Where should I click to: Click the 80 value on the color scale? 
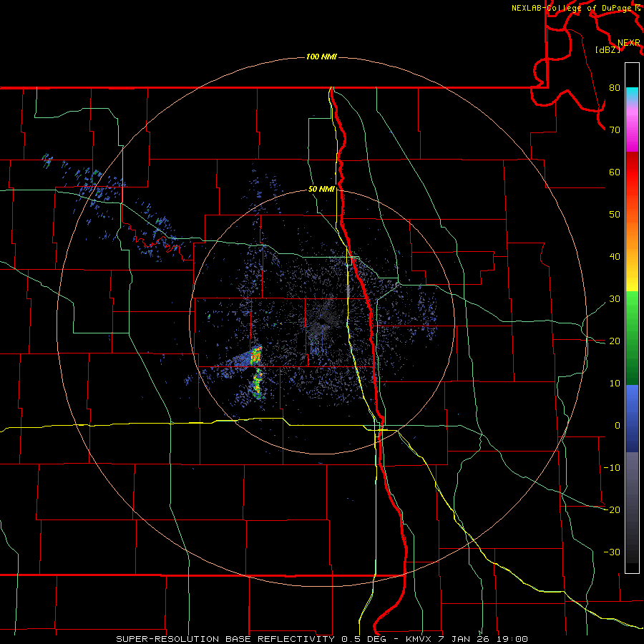click(615, 87)
